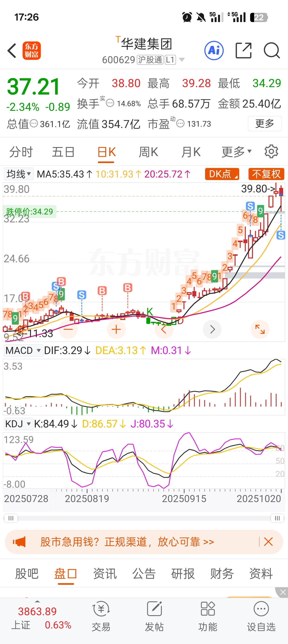Image resolution: width=288 pixels, height=644 pixels.
Task: Tap the L1 level badge
Action: [x=170, y=60]
